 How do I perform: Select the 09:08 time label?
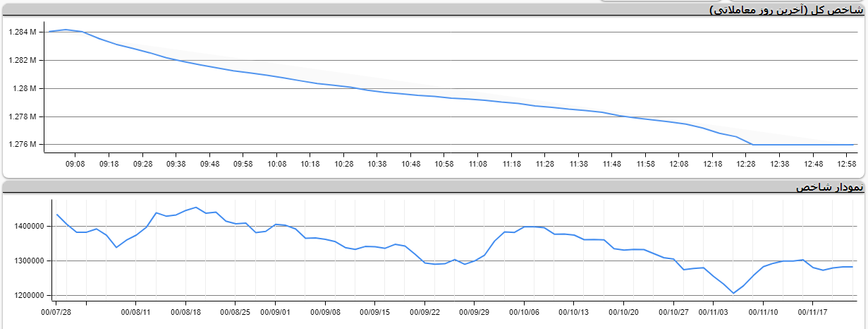(75, 164)
